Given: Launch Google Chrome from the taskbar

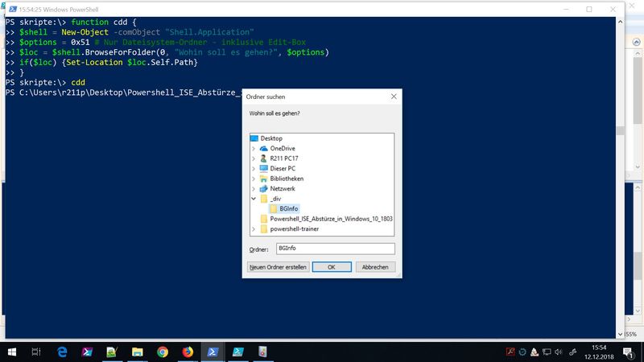Looking at the screenshot, I should 163,352.
